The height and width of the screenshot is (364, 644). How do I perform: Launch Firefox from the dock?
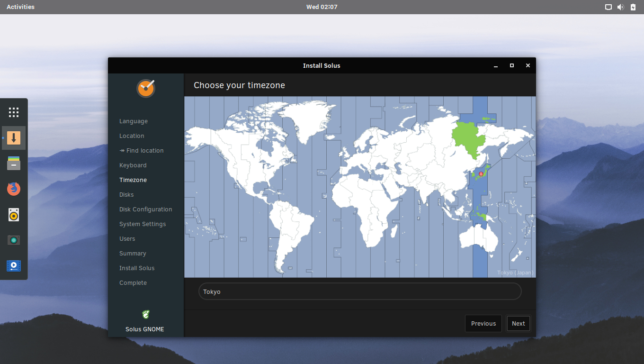14,189
